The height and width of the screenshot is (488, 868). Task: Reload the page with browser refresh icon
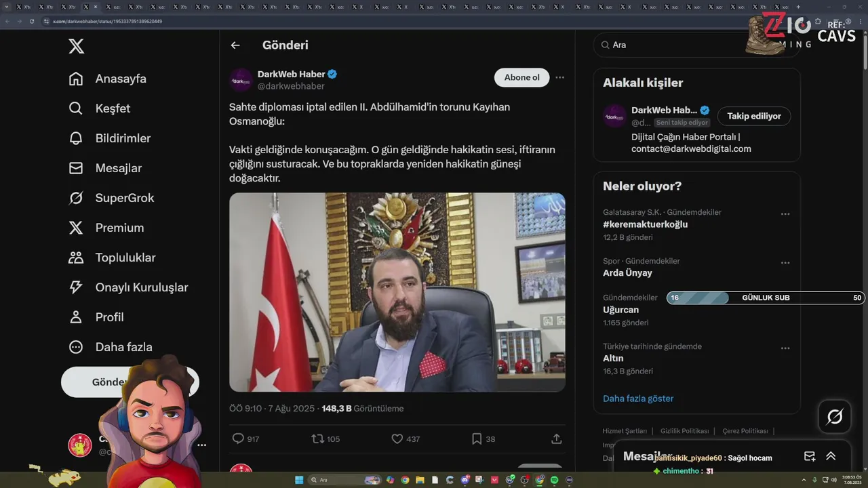[x=32, y=21]
